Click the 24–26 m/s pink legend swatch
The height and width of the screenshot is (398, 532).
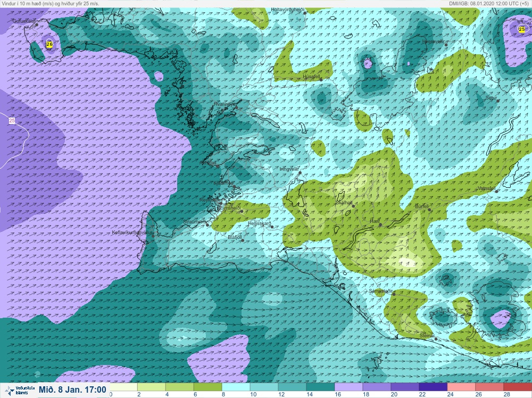(x=461, y=387)
